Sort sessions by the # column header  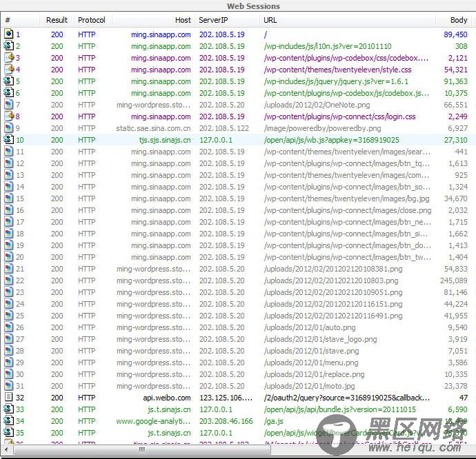pos(20,20)
